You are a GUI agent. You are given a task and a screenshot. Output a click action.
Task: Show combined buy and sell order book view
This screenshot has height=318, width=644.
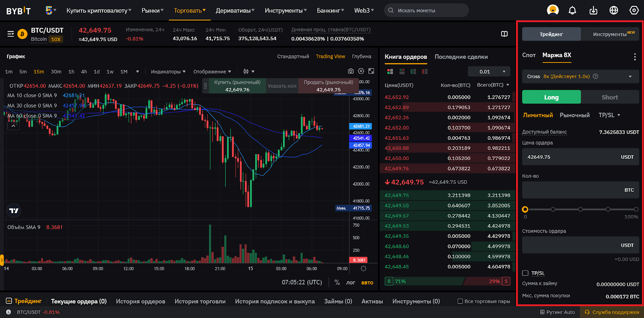(390, 72)
